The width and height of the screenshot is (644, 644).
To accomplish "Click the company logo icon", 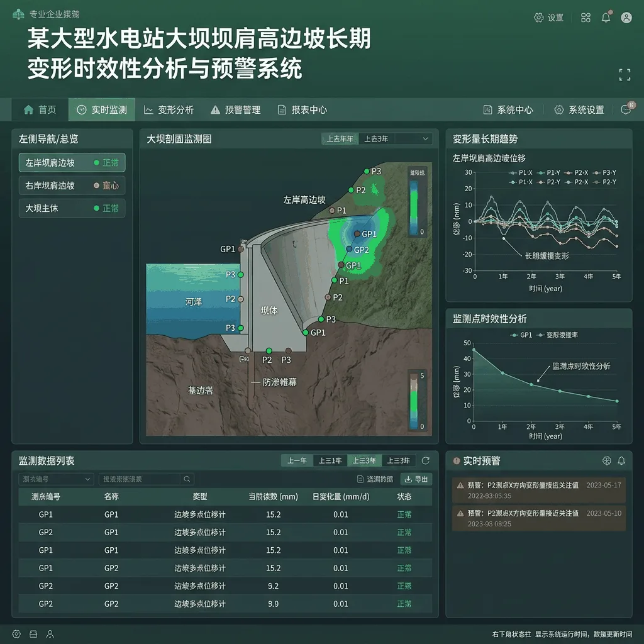I will 18,14.
